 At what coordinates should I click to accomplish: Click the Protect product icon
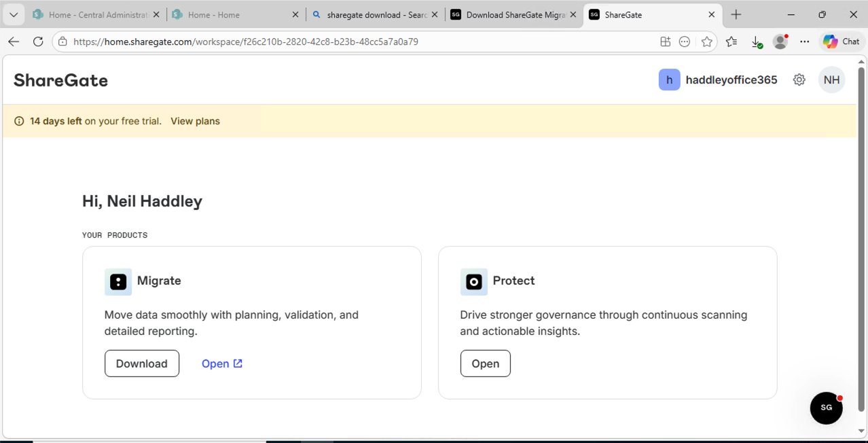coord(474,282)
